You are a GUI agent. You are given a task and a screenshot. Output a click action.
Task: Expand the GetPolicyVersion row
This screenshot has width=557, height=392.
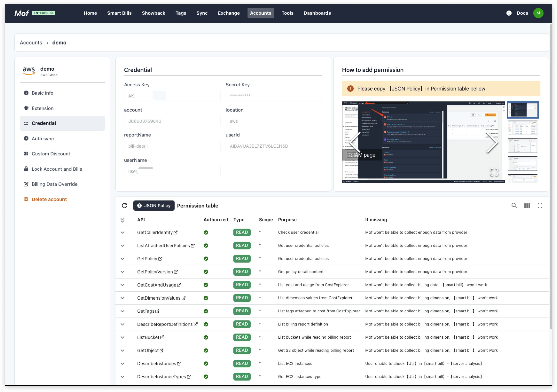tap(123, 272)
